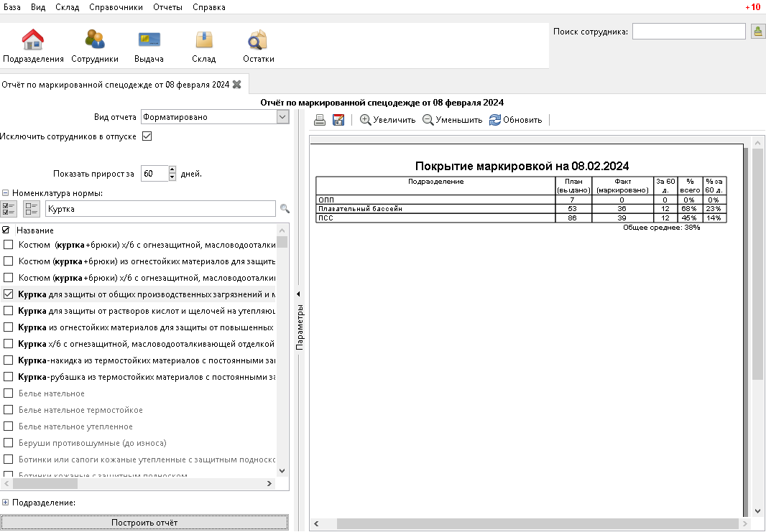The height and width of the screenshot is (532, 766).
Task: Click the nomenclature search magnifier icon
Action: pyautogui.click(x=285, y=209)
